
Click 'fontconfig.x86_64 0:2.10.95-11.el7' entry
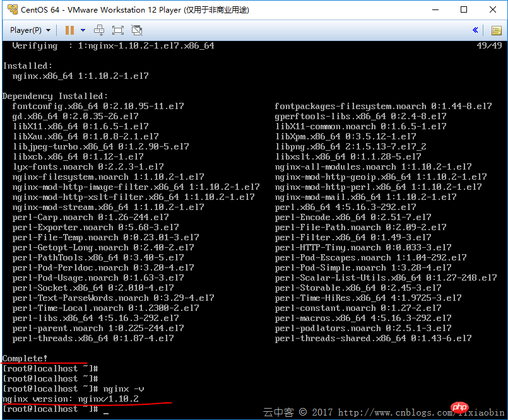pos(98,106)
